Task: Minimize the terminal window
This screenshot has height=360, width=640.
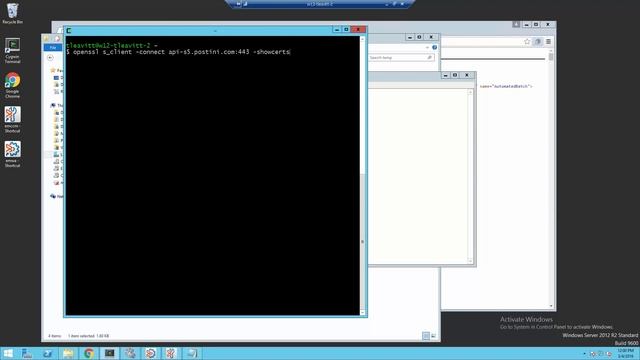Action: pos(336,29)
